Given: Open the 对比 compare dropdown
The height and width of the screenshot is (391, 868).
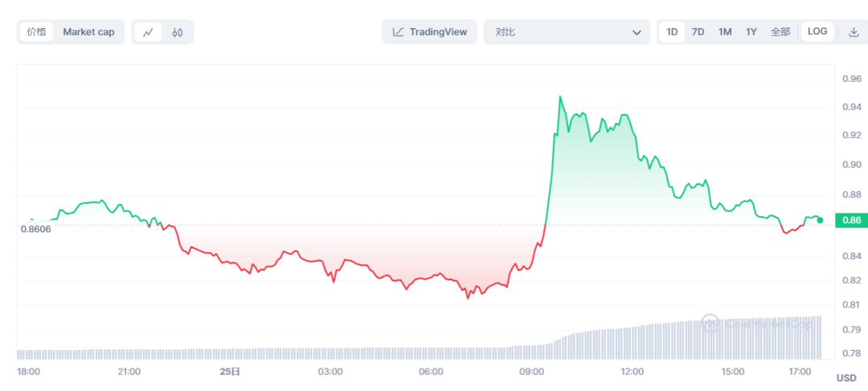Looking at the screenshot, I should point(563,32).
